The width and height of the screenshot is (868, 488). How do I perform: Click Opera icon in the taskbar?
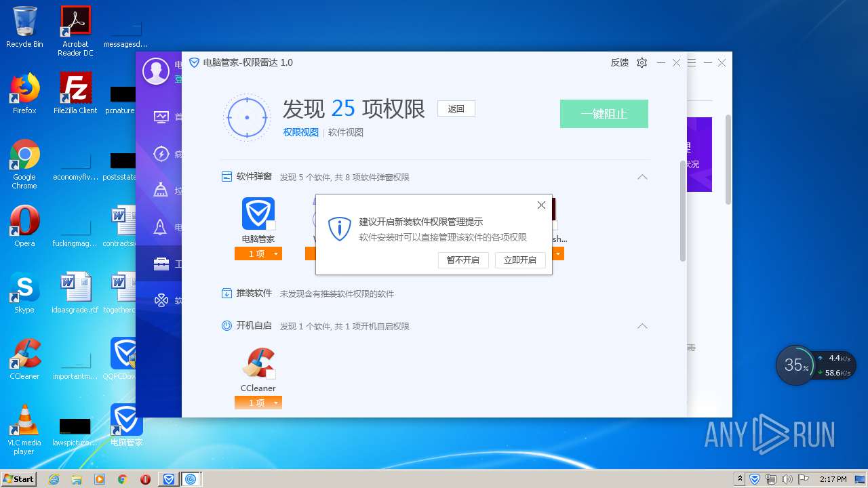click(145, 479)
